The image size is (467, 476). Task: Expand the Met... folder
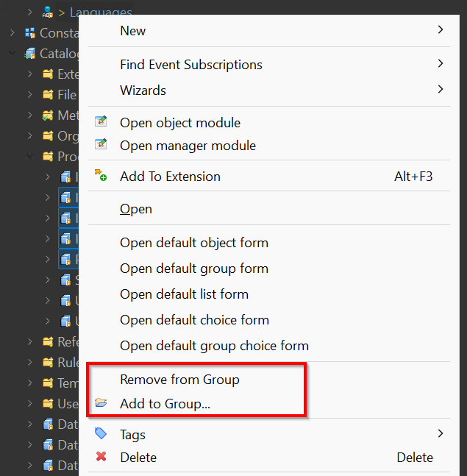point(29,115)
